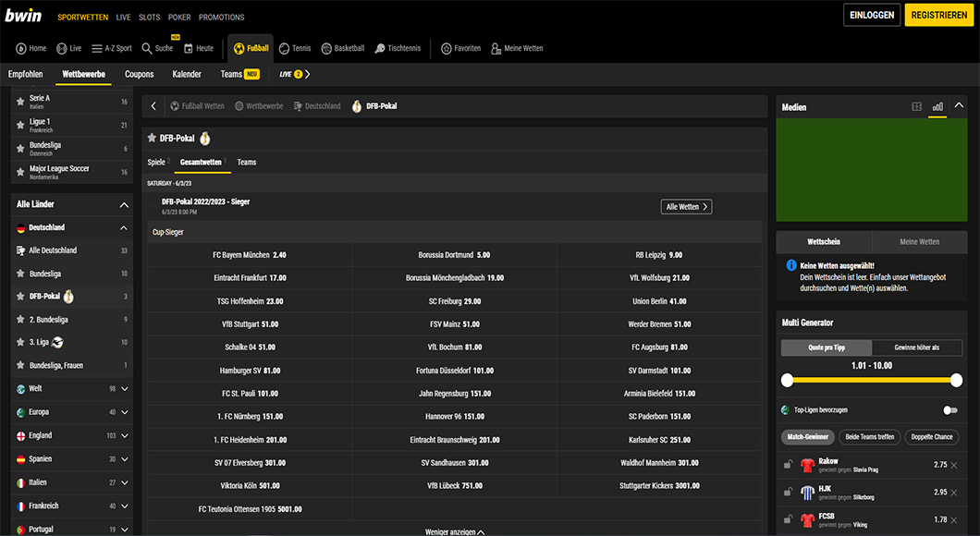Select Tennis sport icon
This screenshot has height=536, width=980.
284,49
